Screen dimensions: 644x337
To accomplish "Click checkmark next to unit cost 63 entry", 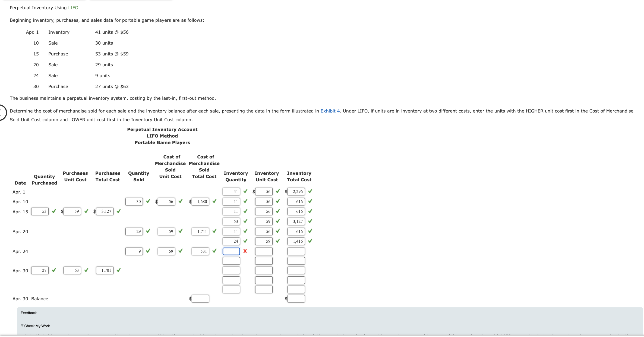I will tap(86, 270).
